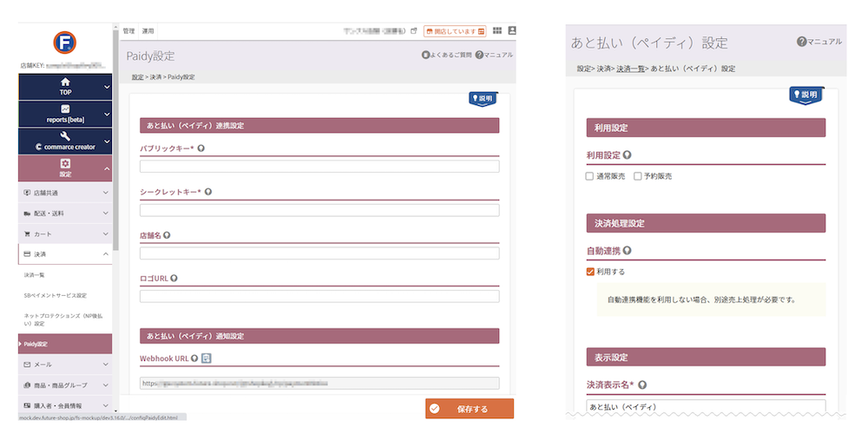Click help icon beside 店舗名
The width and height of the screenshot is (868, 434).
(x=167, y=234)
